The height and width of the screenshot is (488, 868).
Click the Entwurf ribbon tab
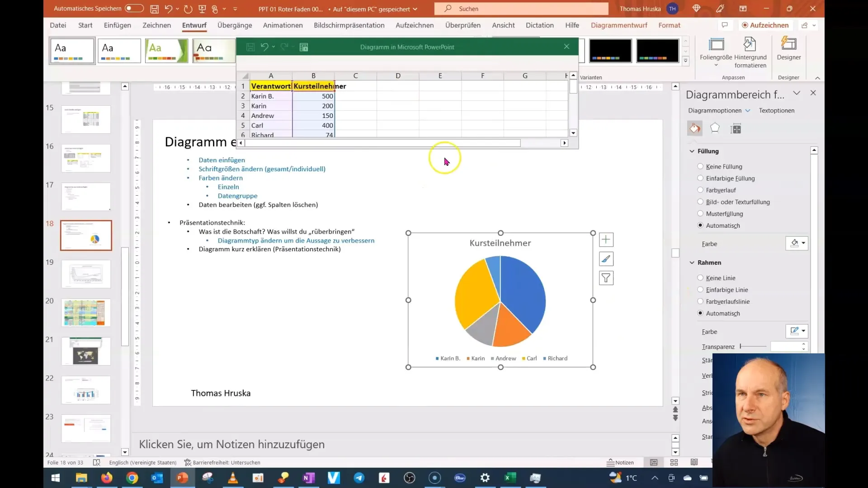pos(194,25)
